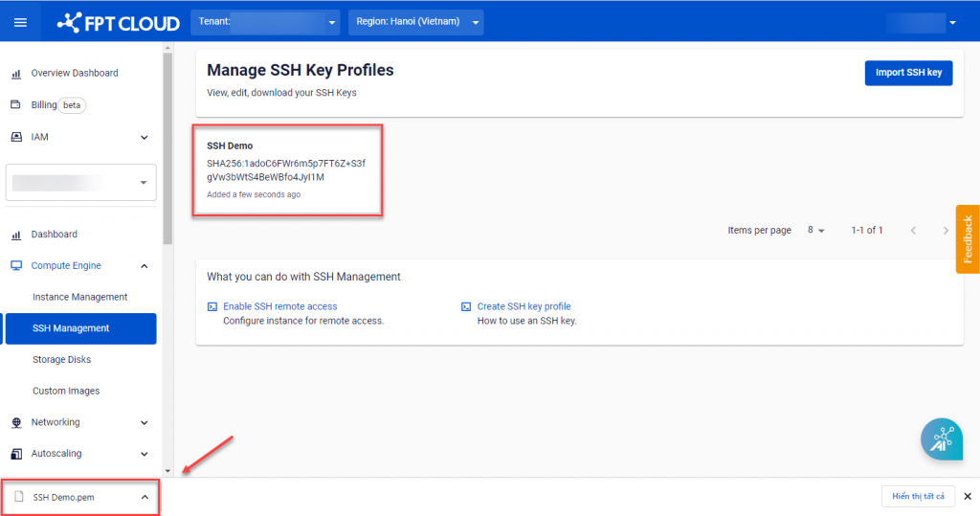Screen dimensions: 980x516
Task: Click the Compute Engine monitor icon
Action: pos(16,266)
